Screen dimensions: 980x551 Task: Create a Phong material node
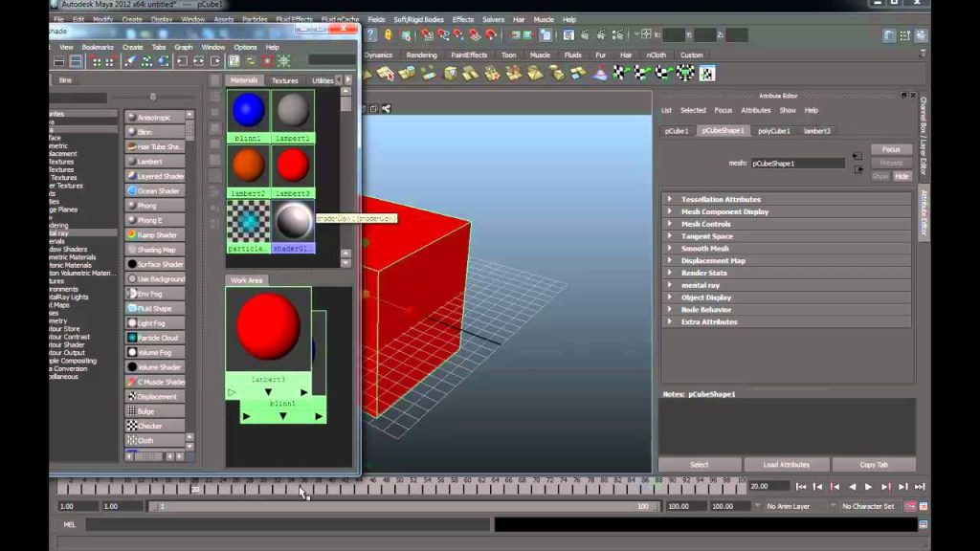(x=155, y=206)
